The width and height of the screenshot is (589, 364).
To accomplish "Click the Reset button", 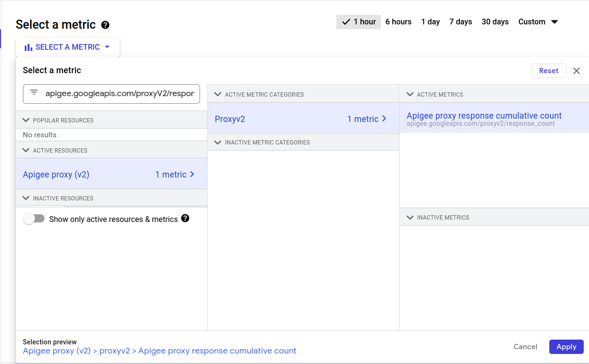I will pyautogui.click(x=548, y=71).
